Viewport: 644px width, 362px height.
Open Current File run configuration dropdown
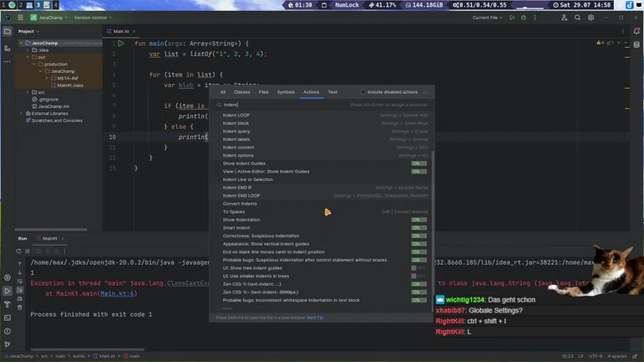(x=487, y=18)
